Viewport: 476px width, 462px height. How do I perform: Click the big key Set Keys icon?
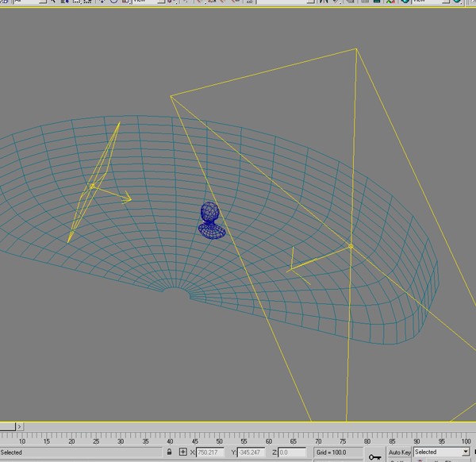374,456
